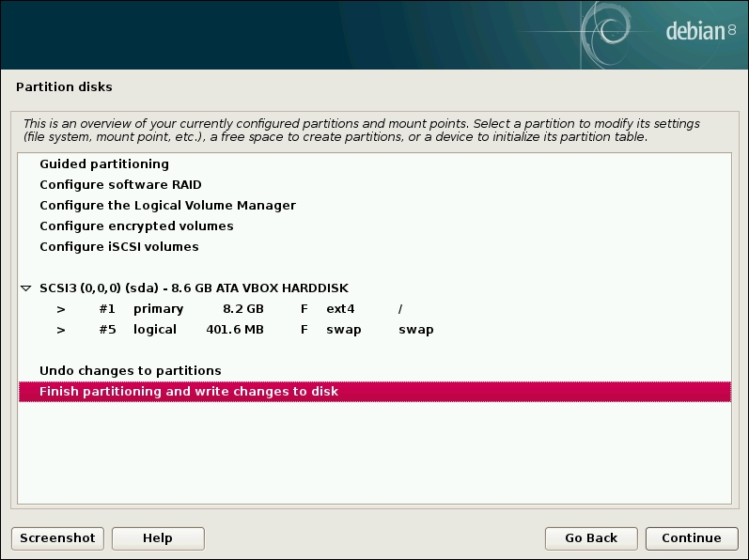
Task: Select Configure encrypted volumes
Action: click(x=374, y=226)
